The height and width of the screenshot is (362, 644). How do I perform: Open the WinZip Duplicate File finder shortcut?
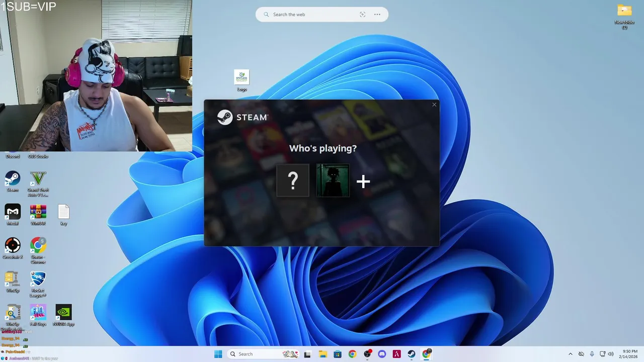click(13, 318)
